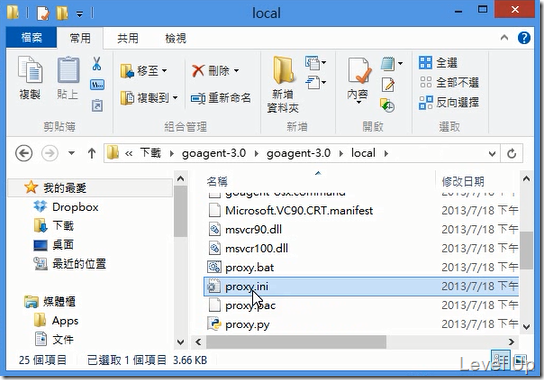Click the Forward navigation arrow
Image resolution: width=544 pixels, height=380 pixels.
pos(50,153)
